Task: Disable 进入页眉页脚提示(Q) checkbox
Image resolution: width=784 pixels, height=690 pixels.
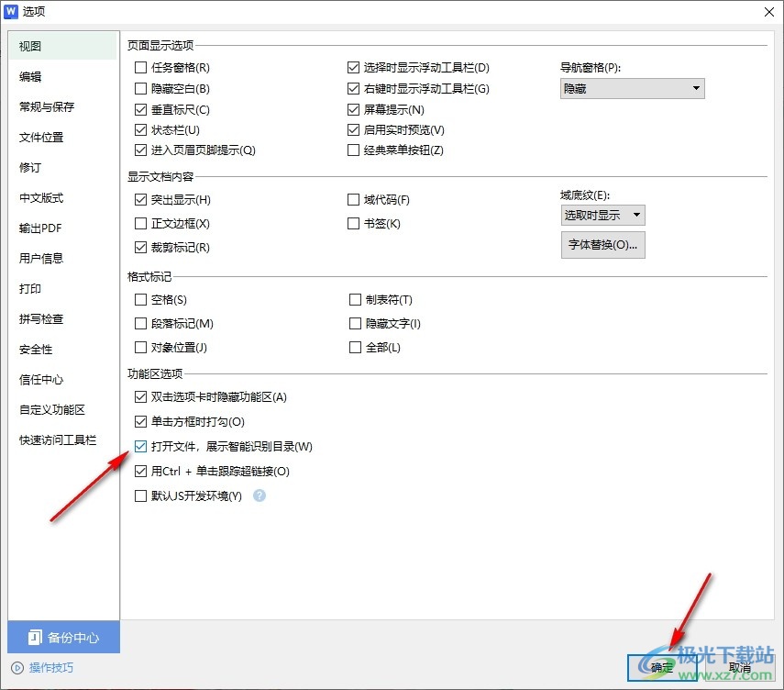Action: [141, 150]
